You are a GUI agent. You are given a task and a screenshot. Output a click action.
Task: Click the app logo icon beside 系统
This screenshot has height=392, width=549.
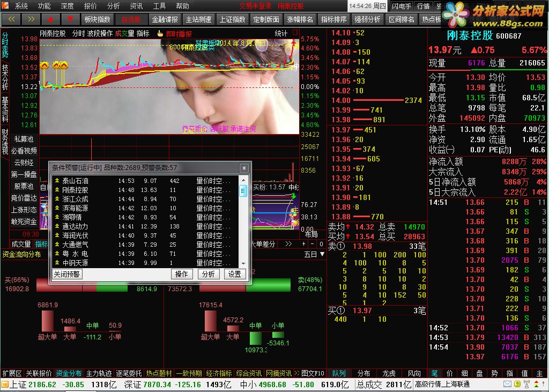click(x=5, y=5)
